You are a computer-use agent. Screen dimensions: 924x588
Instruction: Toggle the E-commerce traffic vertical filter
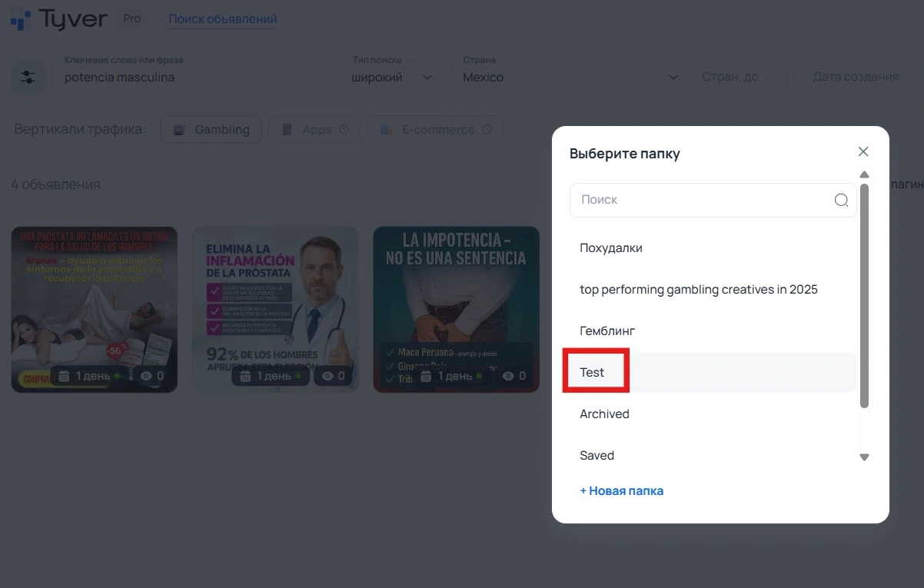pyautogui.click(x=435, y=130)
